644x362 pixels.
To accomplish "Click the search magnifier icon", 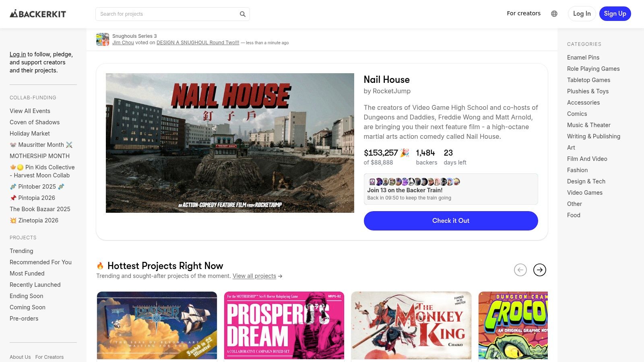I will (243, 14).
